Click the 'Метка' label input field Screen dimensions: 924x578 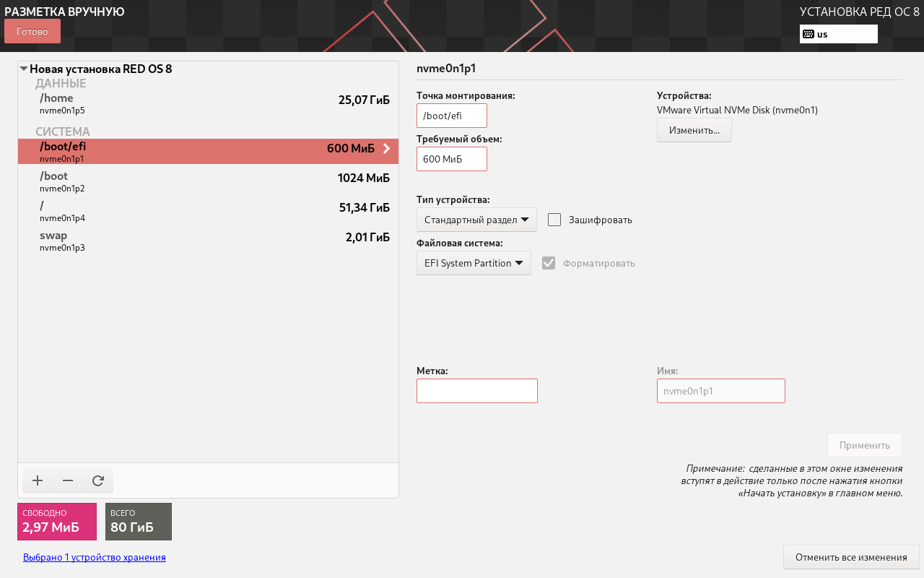tap(477, 391)
